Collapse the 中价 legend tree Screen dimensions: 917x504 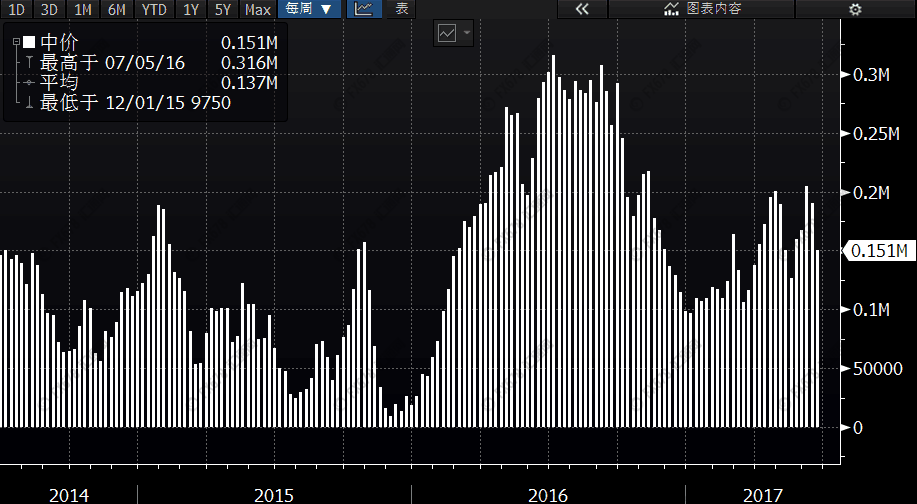(x=16, y=43)
